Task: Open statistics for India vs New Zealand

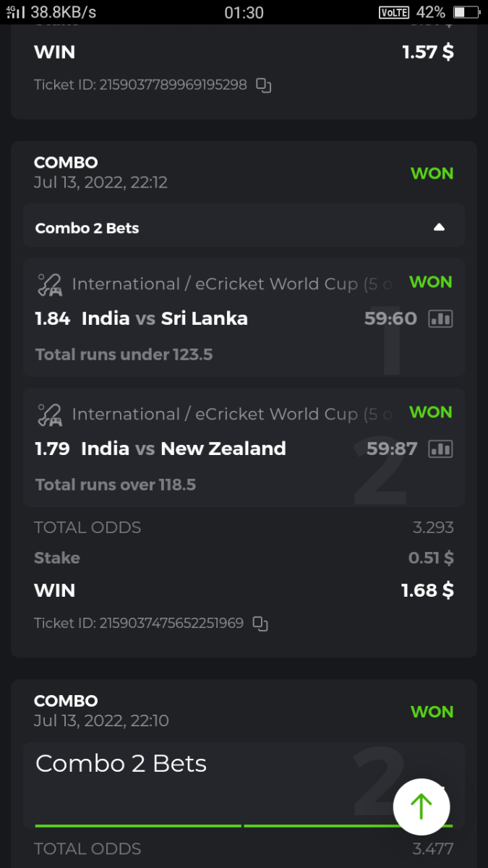Action: [x=440, y=449]
